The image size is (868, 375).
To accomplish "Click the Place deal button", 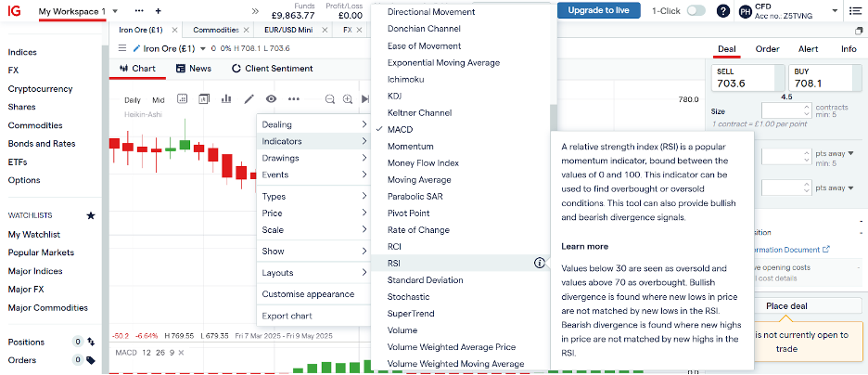I will point(786,305).
